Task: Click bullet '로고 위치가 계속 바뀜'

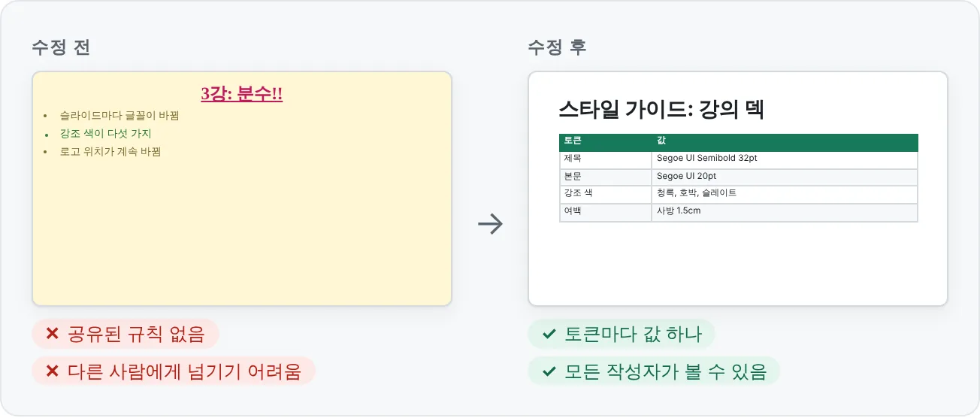Action: click(x=110, y=151)
